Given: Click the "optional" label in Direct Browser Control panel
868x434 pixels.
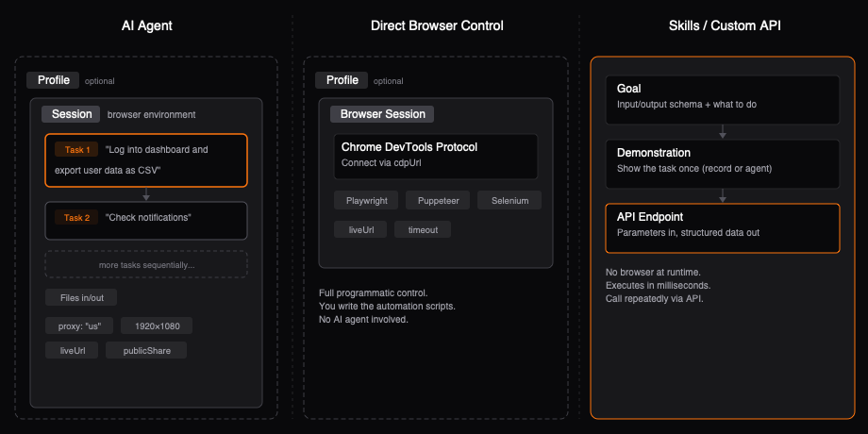Looking at the screenshot, I should pos(388,81).
